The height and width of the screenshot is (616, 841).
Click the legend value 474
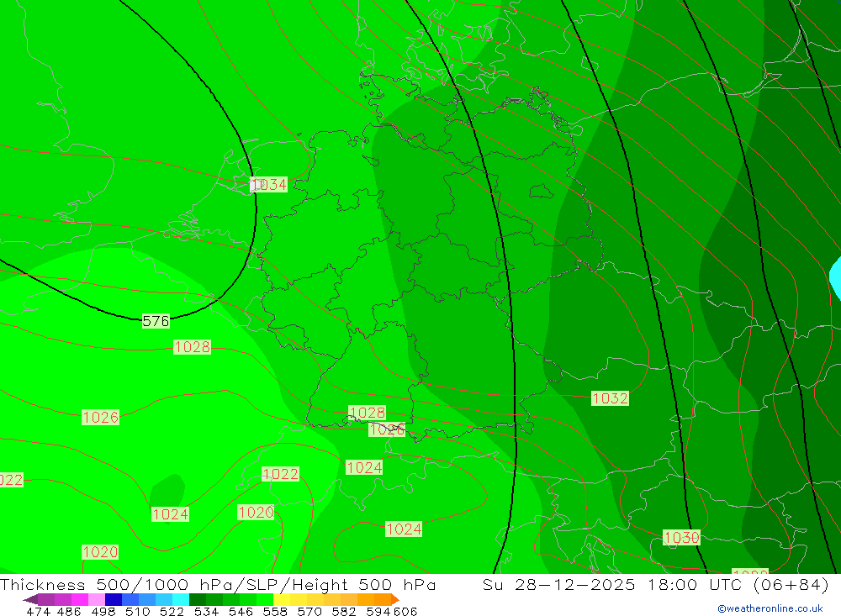[x=39, y=611]
